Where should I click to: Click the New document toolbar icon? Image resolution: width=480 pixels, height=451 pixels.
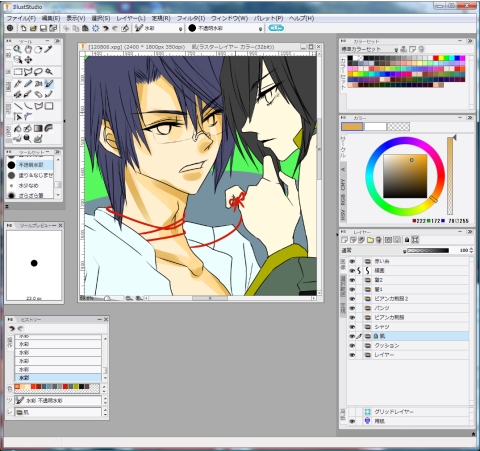pyautogui.click(x=23, y=28)
